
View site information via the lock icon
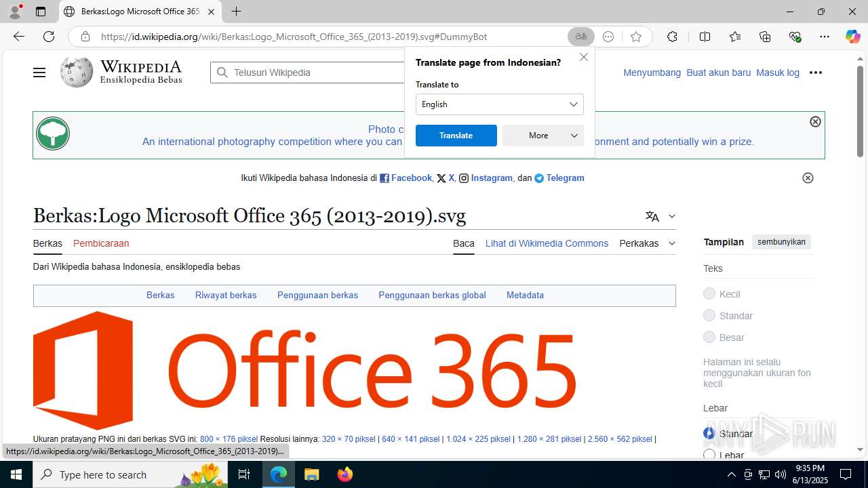point(85,37)
